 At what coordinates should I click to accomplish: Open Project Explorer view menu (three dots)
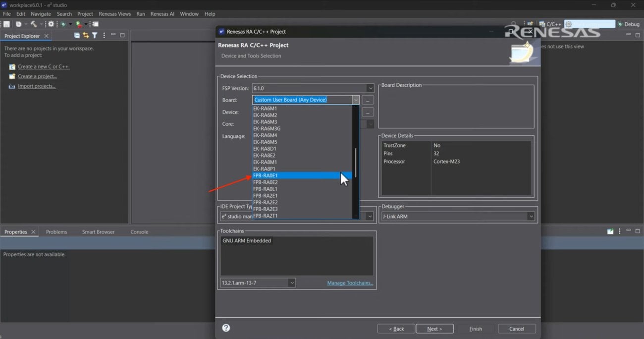[104, 35]
